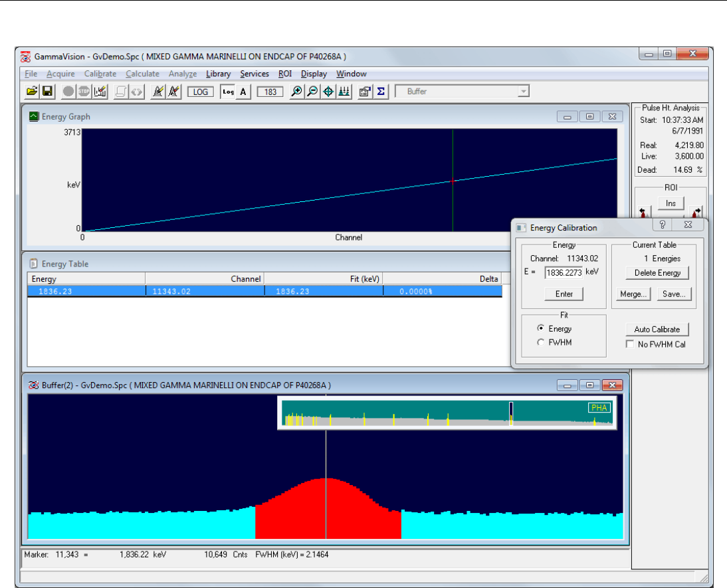
Task: Click the Energy Calibration help question icon
Action: point(662,225)
